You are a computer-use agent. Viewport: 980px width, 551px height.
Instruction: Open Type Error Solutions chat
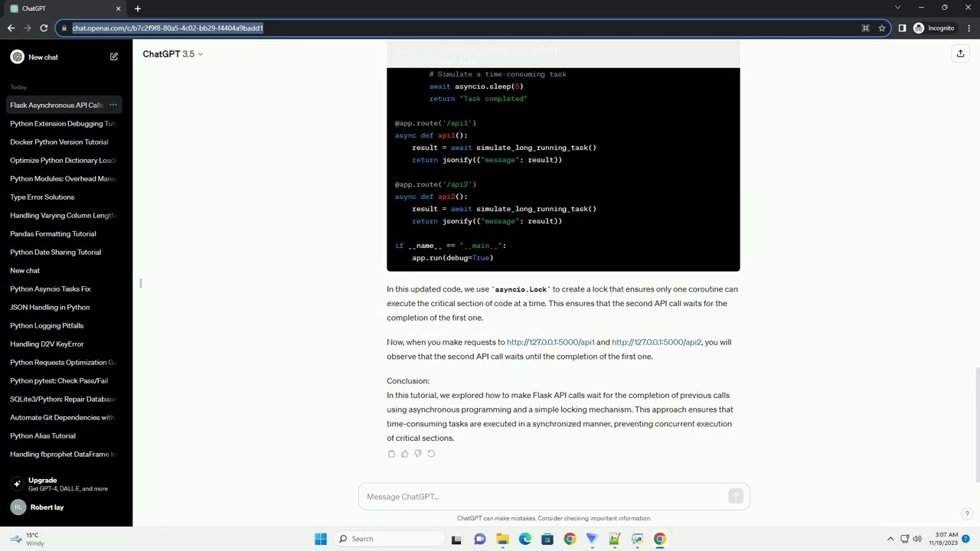[63, 197]
